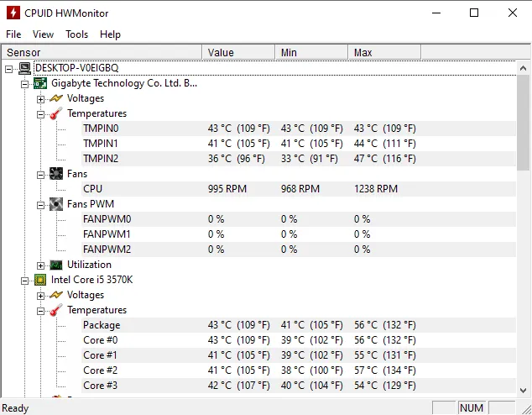532x415 pixels.
Task: Open the Tools menu
Action: click(x=77, y=34)
